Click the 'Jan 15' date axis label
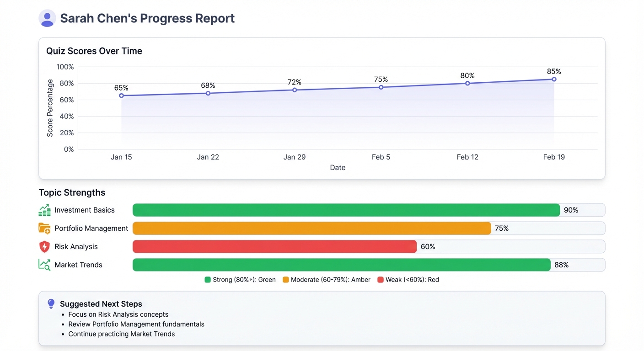Viewport: 644px width, 351px height. [x=121, y=157]
